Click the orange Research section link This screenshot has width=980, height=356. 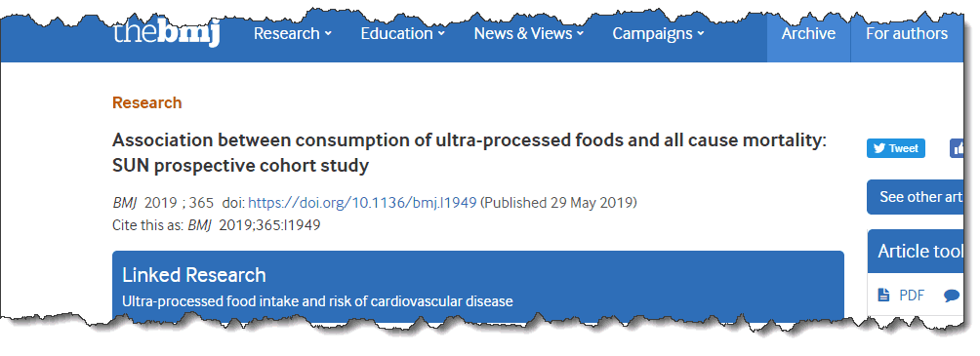click(x=146, y=103)
